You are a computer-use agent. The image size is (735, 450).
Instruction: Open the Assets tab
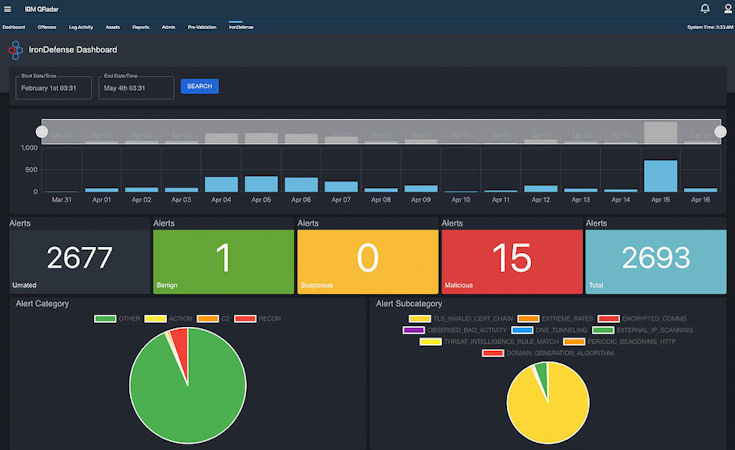[x=112, y=27]
